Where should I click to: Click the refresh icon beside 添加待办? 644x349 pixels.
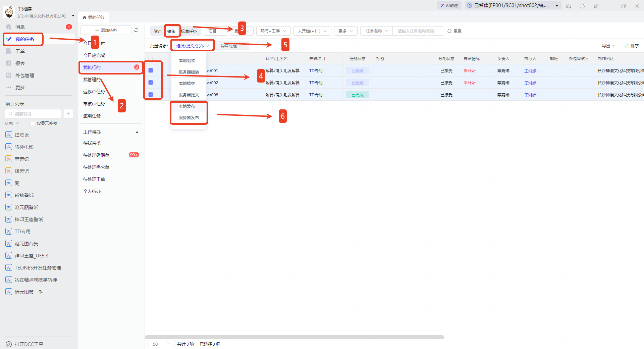pos(136,30)
